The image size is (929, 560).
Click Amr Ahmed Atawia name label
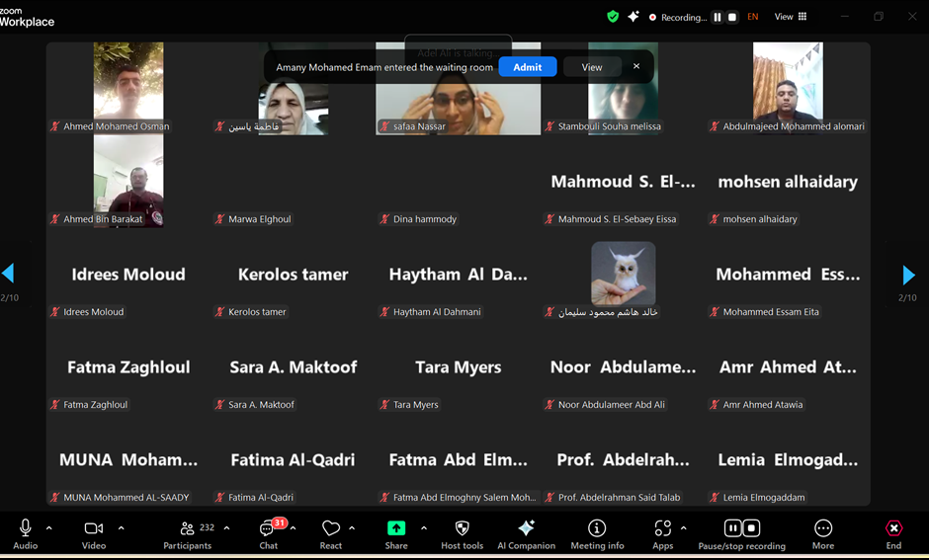(x=763, y=405)
